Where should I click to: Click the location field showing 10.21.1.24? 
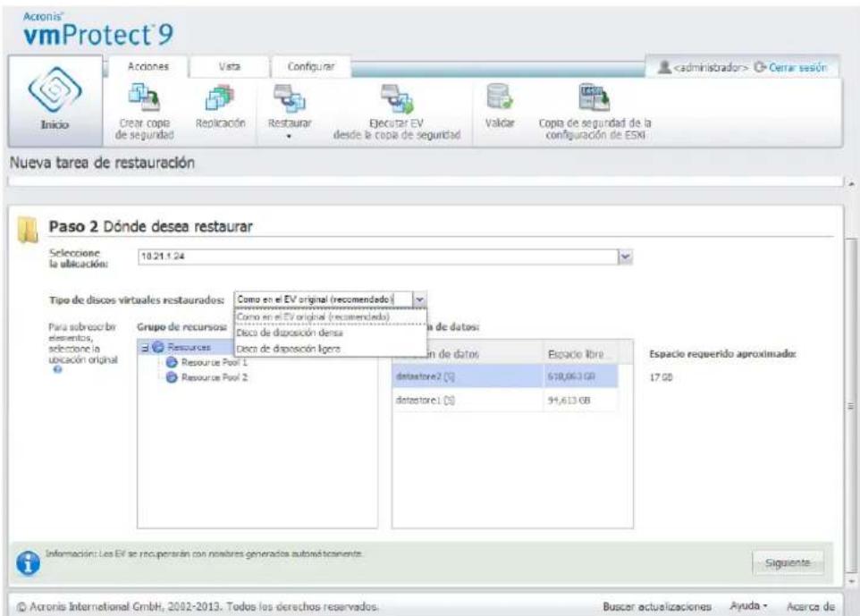point(378,257)
